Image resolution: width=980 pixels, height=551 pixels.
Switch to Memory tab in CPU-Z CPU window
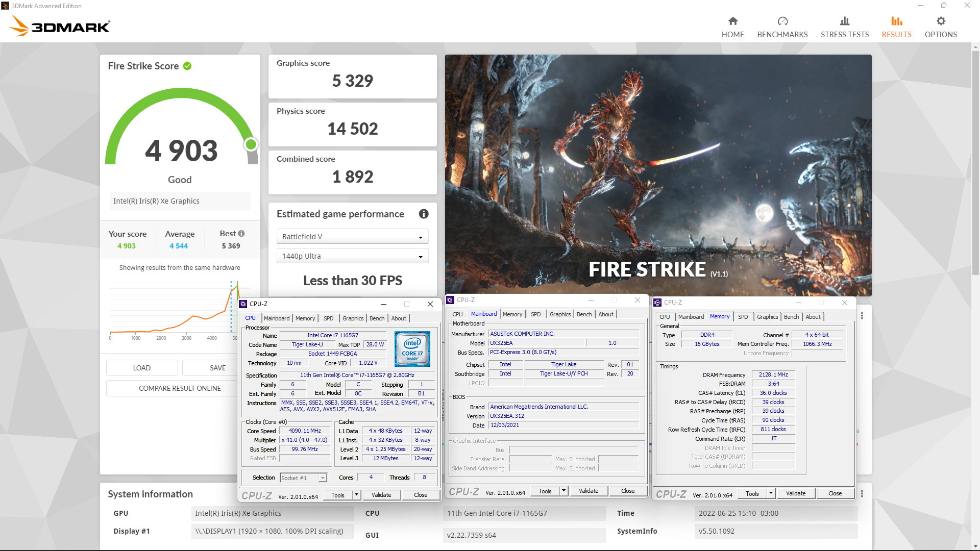305,318
